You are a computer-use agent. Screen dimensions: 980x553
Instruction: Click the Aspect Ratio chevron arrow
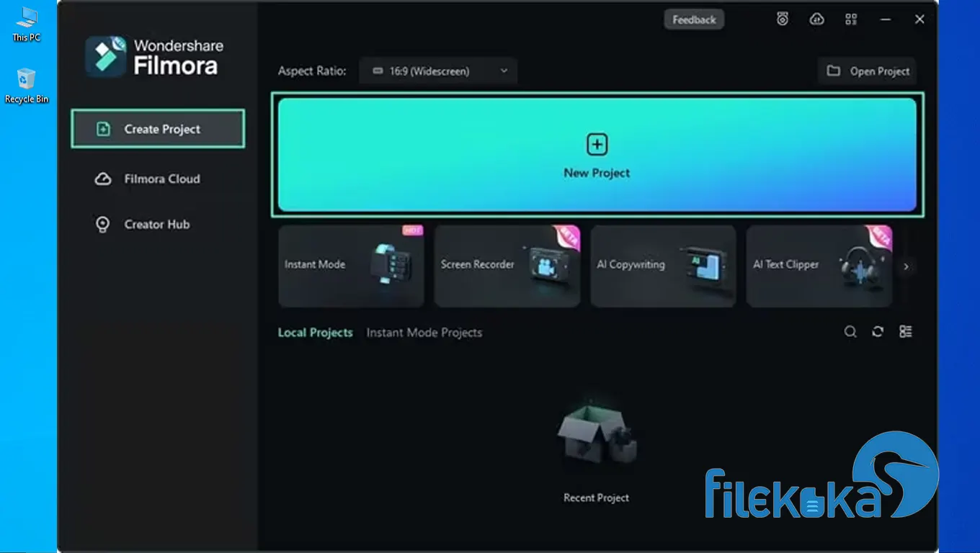click(x=504, y=71)
